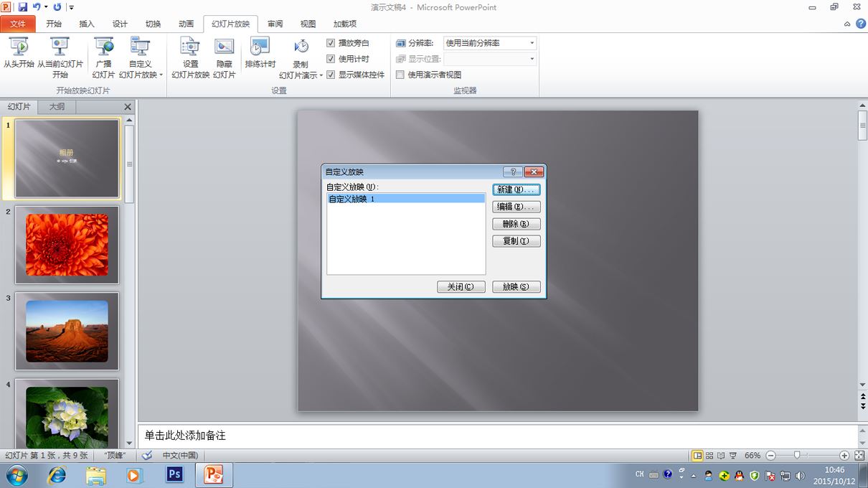Open the 文件 File tab

[17, 24]
